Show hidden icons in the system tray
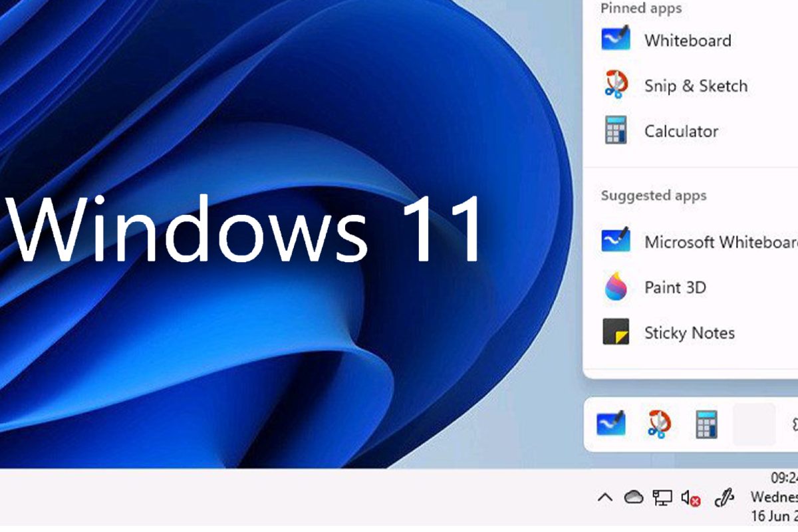Viewport: 798px width, 532px height. [x=605, y=497]
